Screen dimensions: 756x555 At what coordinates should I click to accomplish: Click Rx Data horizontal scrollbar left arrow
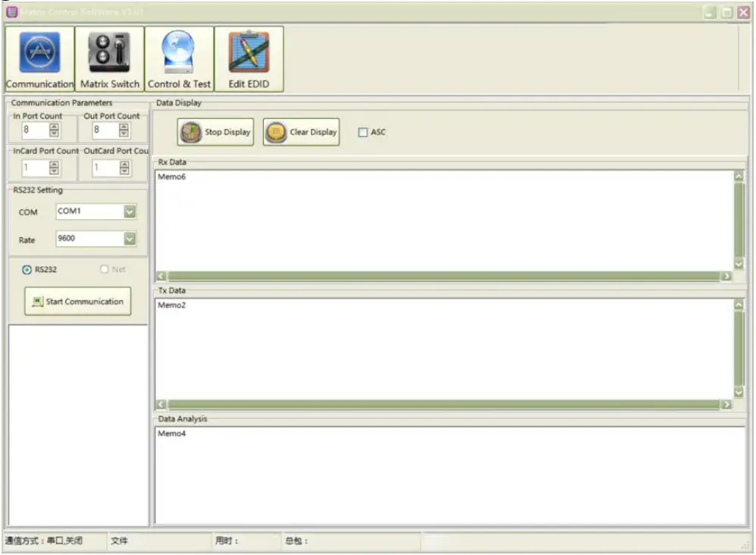[x=161, y=276]
